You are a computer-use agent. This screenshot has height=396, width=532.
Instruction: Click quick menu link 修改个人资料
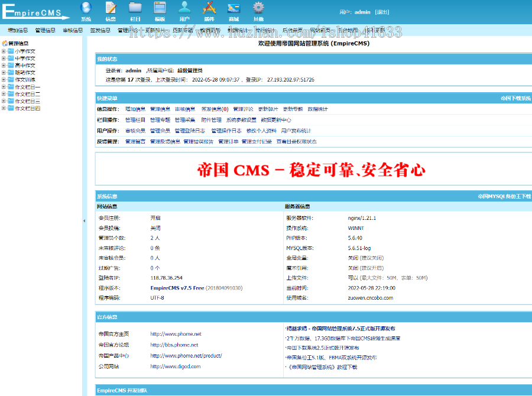[x=261, y=131]
